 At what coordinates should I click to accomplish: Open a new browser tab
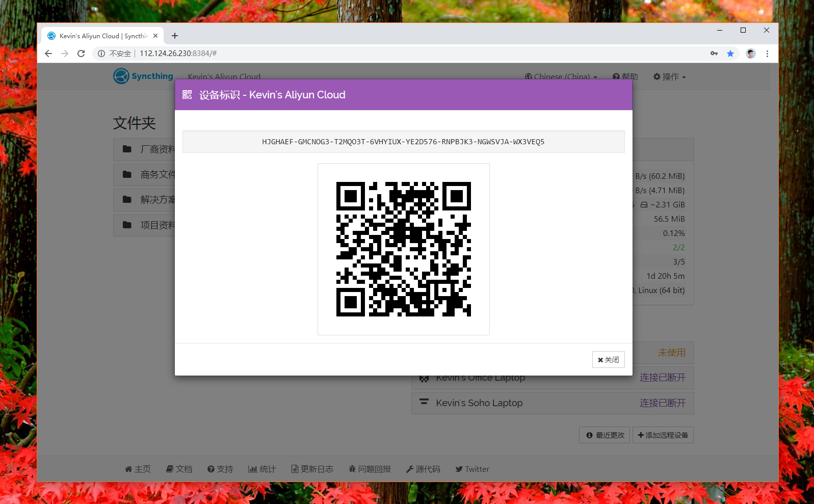click(175, 36)
